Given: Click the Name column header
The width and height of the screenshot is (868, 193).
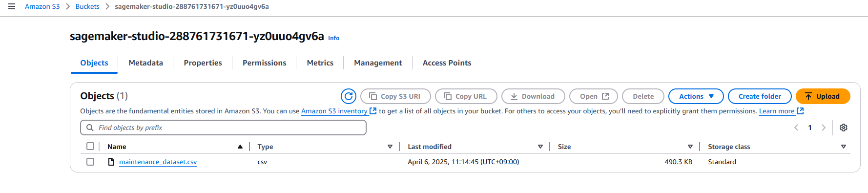Looking at the screenshot, I should pyautogui.click(x=117, y=147).
